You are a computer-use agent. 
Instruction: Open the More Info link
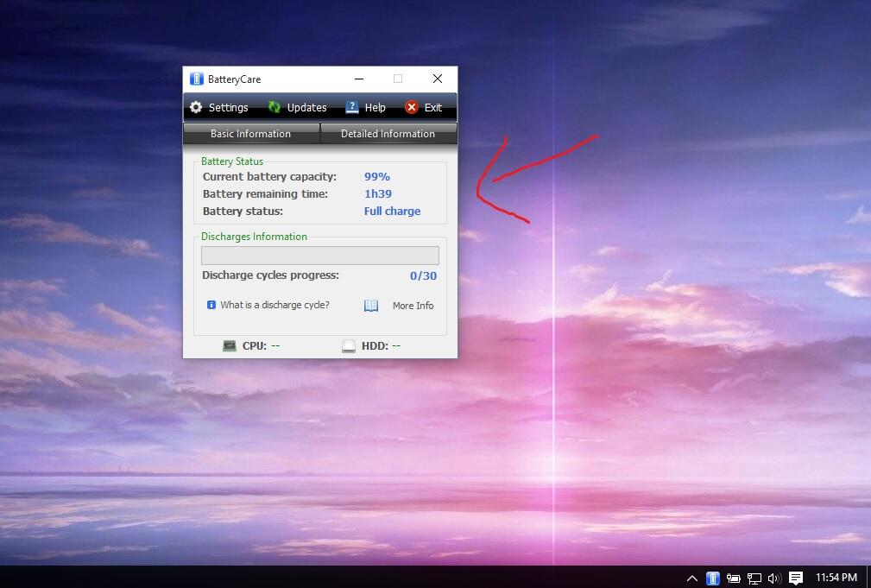click(413, 305)
